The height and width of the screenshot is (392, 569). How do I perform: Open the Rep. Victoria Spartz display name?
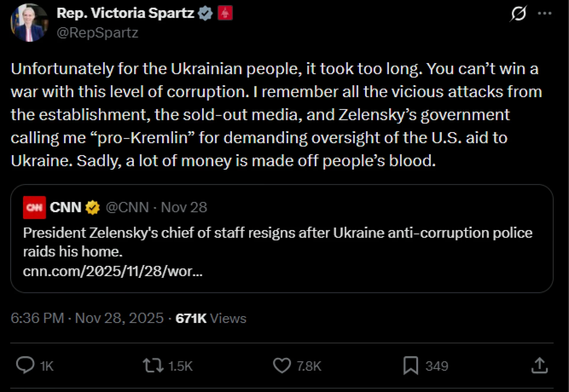125,13
